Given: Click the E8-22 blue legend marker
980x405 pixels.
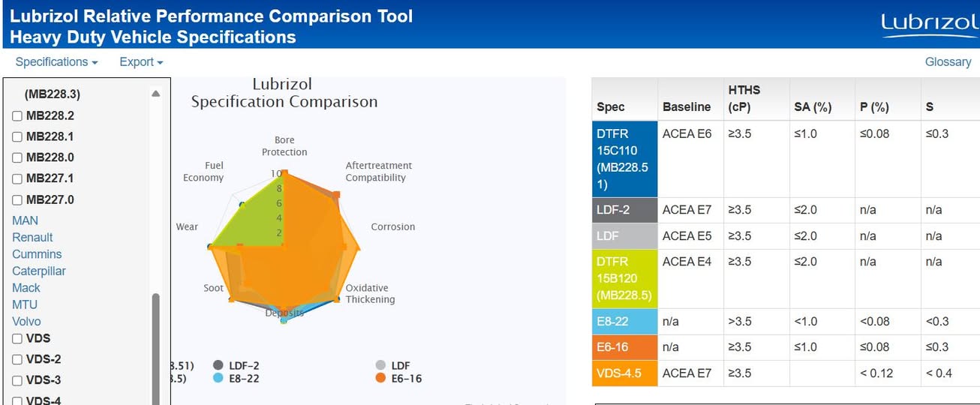Looking at the screenshot, I should [x=218, y=378].
